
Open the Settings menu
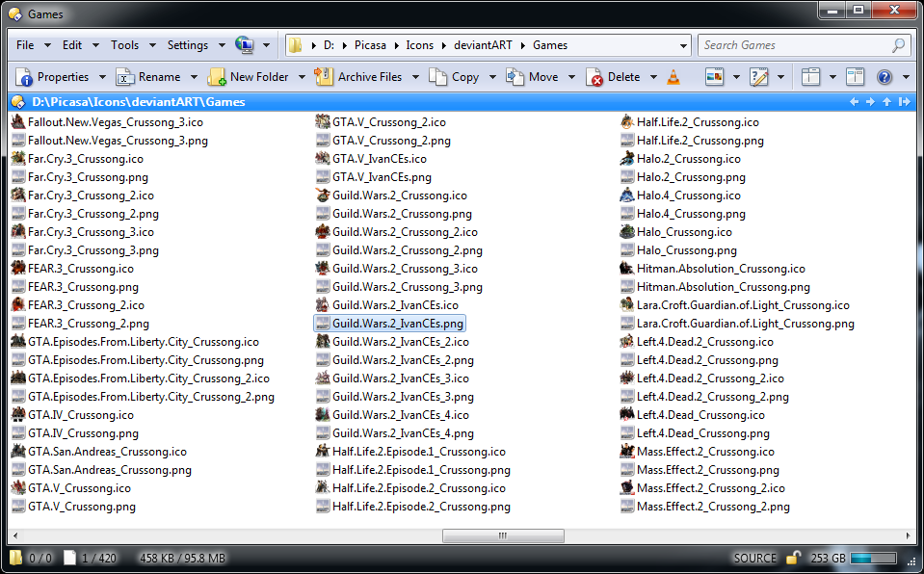coord(187,45)
